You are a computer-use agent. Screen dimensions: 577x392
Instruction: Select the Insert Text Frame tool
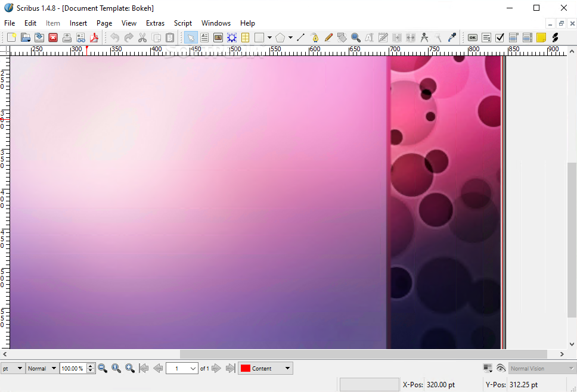tap(204, 38)
